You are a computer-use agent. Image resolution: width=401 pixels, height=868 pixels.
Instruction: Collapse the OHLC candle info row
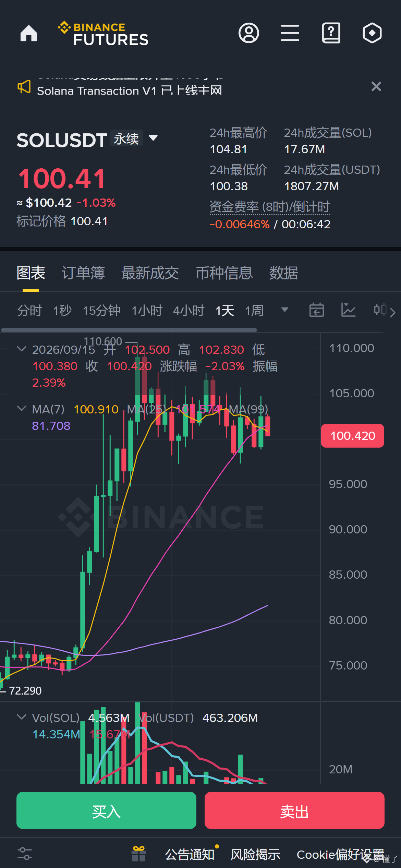pos(22,349)
